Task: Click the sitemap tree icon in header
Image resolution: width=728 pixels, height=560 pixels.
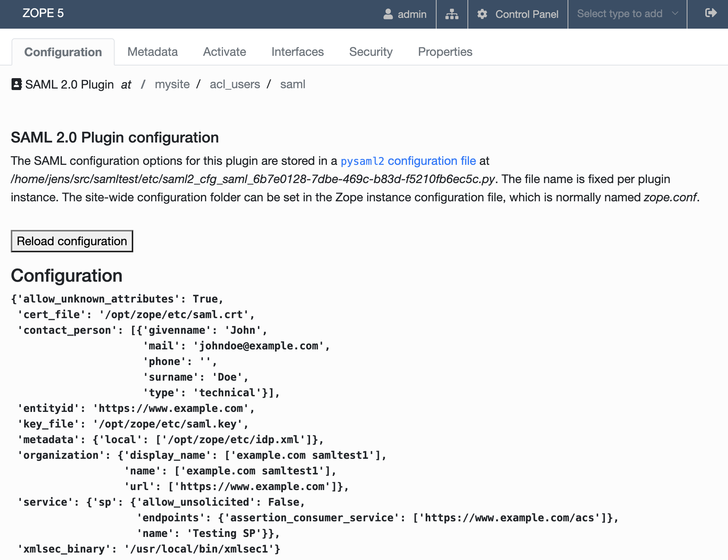Action: click(x=451, y=14)
